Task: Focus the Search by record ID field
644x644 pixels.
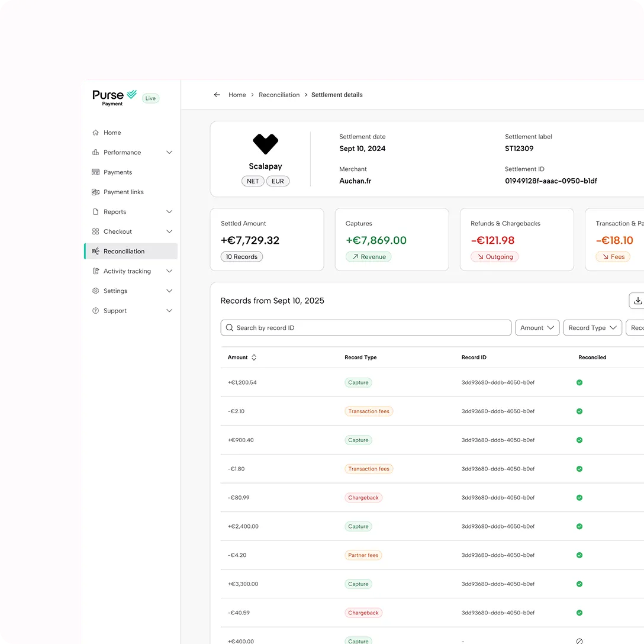Action: [x=366, y=328]
